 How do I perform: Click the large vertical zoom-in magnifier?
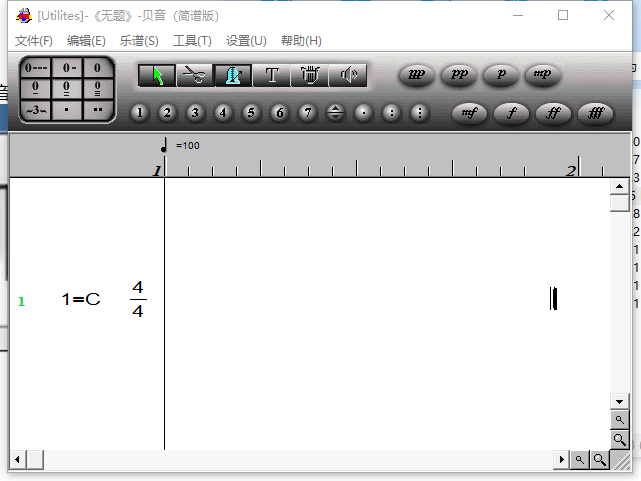620,440
